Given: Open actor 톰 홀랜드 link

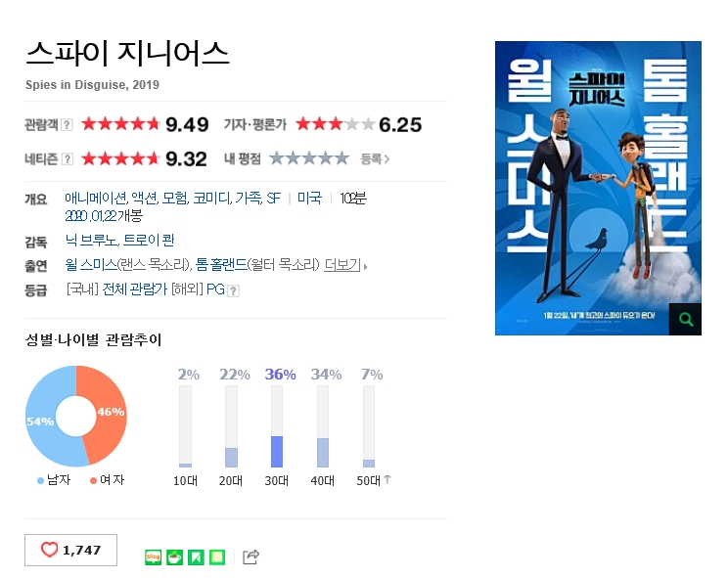Looking at the screenshot, I should pyautogui.click(x=221, y=265).
